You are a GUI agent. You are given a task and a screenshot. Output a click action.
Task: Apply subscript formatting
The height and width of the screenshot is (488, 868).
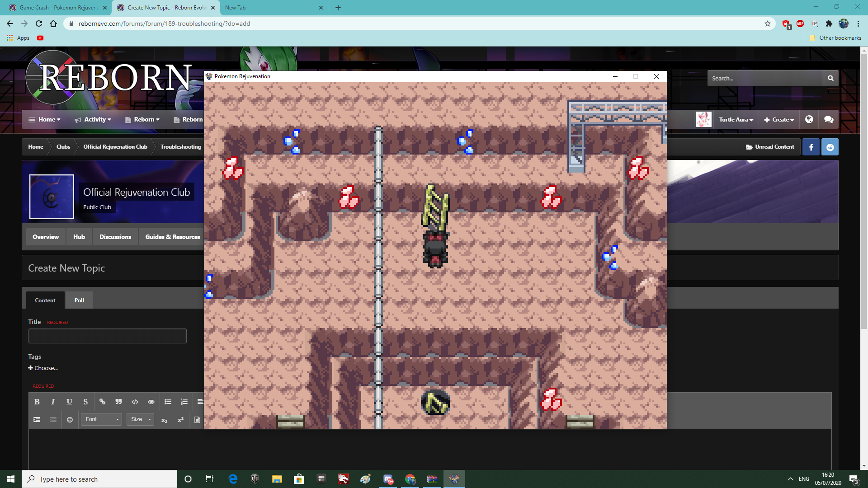pyautogui.click(x=164, y=420)
